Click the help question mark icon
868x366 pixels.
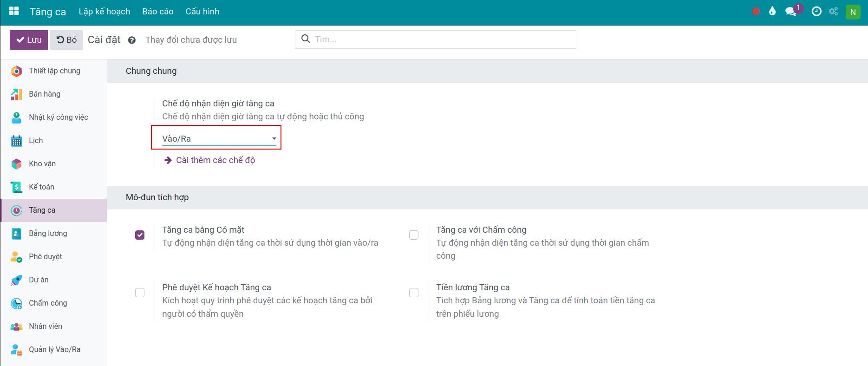[x=132, y=40]
